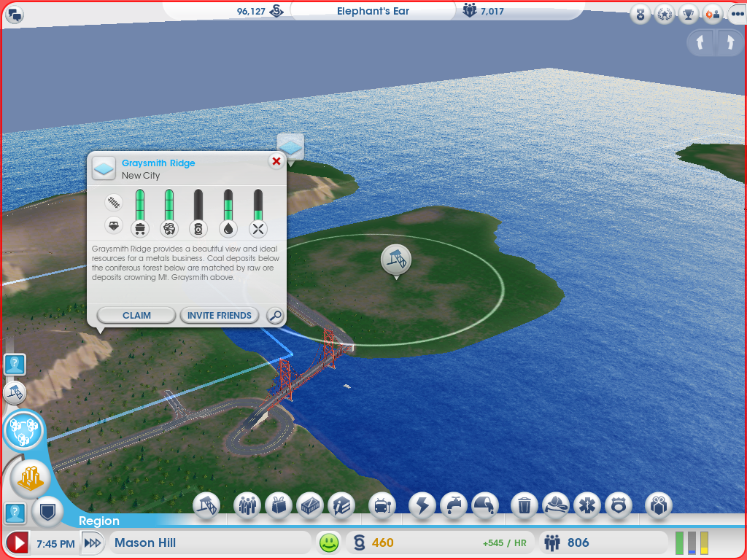Select the coal resource bar

point(139,213)
